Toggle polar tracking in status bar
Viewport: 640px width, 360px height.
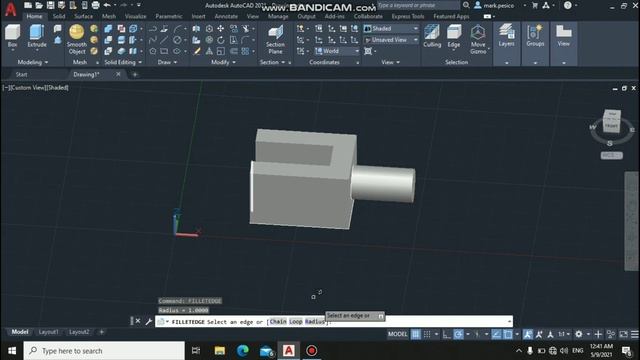coord(458,334)
